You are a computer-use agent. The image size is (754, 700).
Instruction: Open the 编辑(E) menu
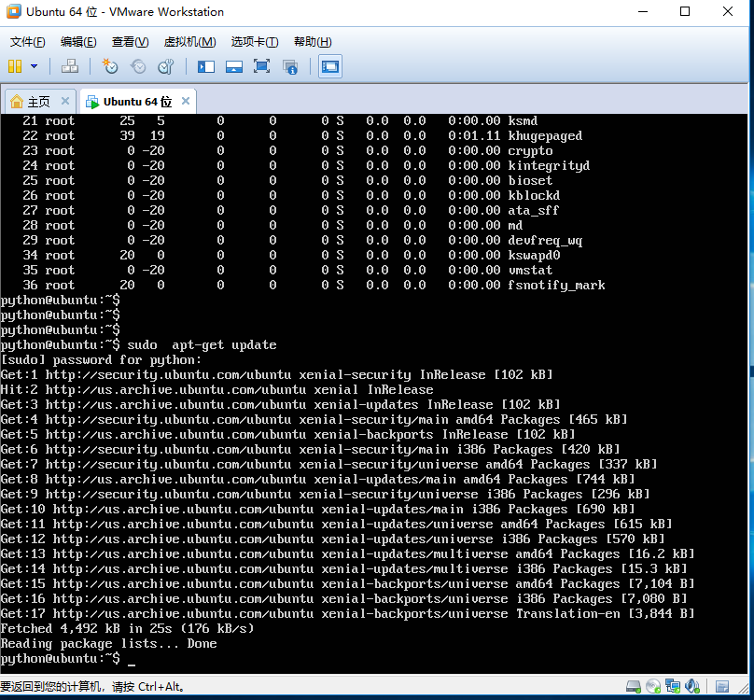[78, 42]
